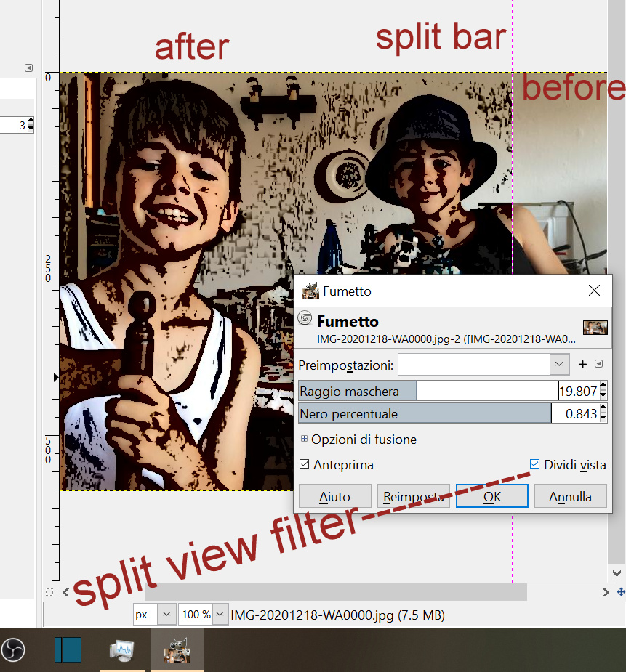Toggle the Dividi vista checkbox
Viewport: 626px width, 672px height.
pyautogui.click(x=534, y=464)
